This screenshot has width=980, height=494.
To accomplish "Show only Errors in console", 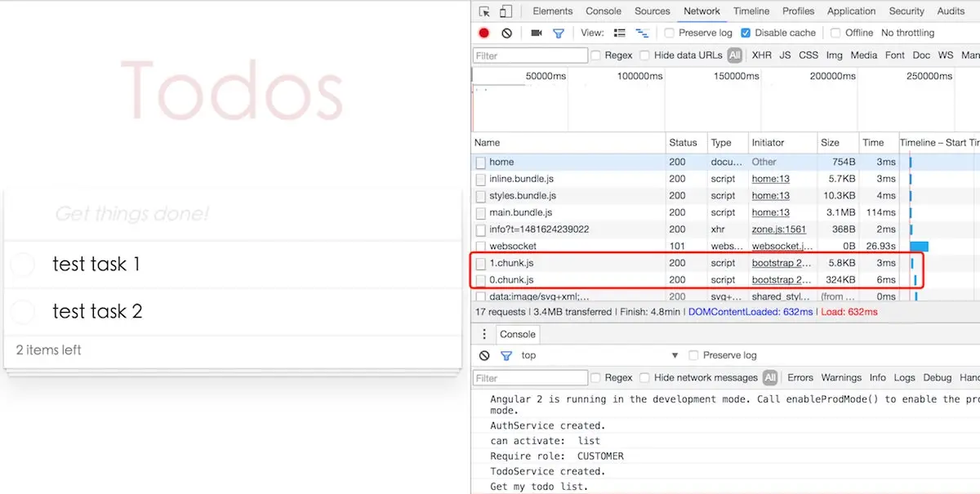I will [800, 378].
